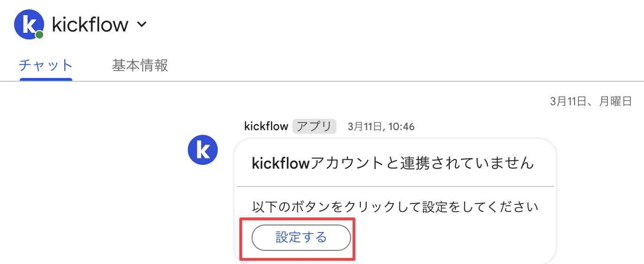
Task: Click the kickflow avatar beside the message
Action: point(203,151)
